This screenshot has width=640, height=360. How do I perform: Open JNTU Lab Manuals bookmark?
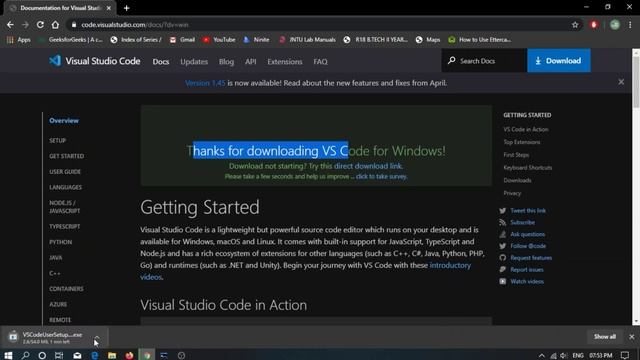pyautogui.click(x=307, y=40)
